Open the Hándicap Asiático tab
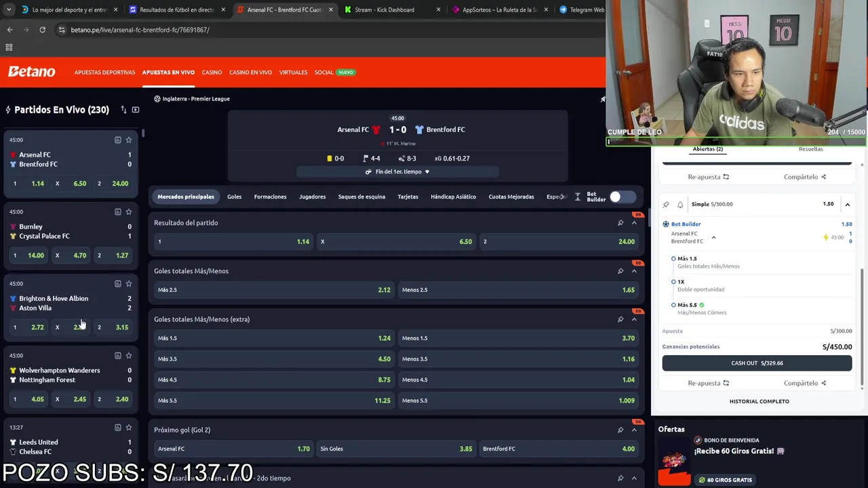868x488 pixels. tap(453, 197)
